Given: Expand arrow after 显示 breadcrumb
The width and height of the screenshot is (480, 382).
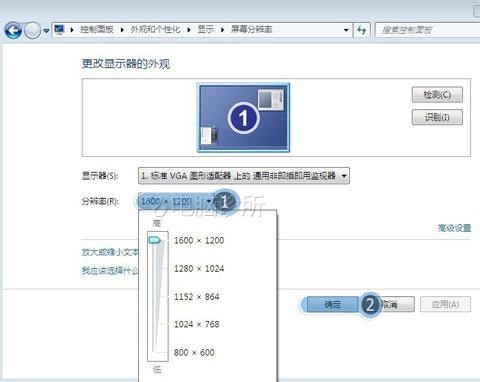Looking at the screenshot, I should (222, 30).
